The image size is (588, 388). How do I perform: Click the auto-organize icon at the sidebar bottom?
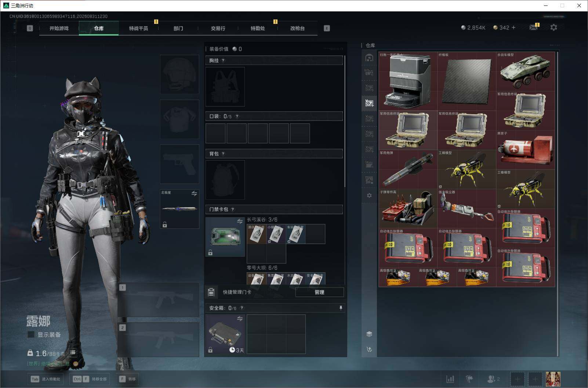(369, 349)
